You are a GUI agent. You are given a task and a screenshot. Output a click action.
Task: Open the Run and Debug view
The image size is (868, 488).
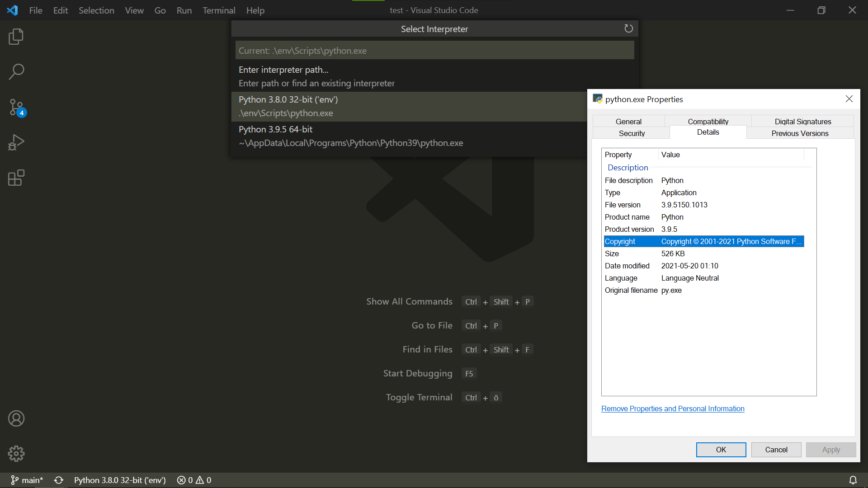click(x=16, y=142)
